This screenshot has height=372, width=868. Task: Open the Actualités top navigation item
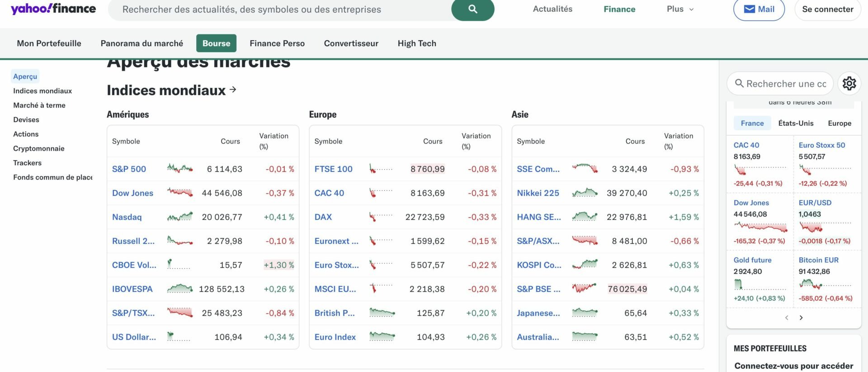[x=552, y=9]
